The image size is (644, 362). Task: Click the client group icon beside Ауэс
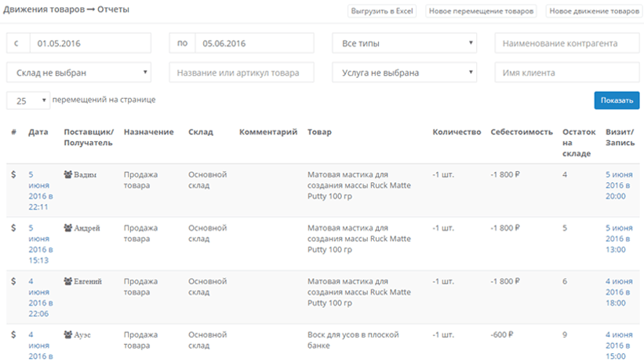[x=67, y=335]
